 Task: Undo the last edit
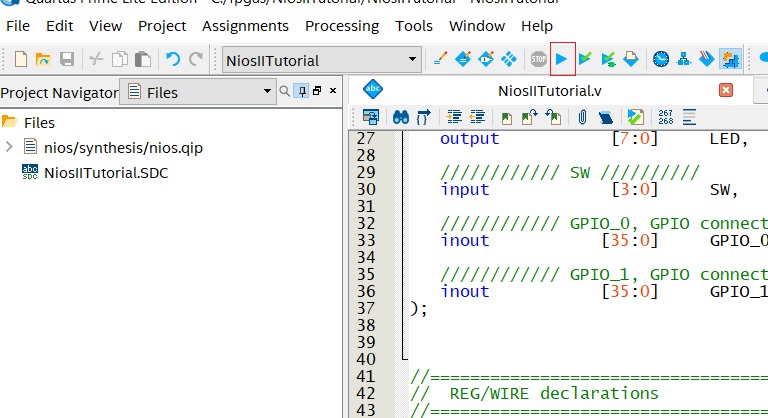coord(172,59)
